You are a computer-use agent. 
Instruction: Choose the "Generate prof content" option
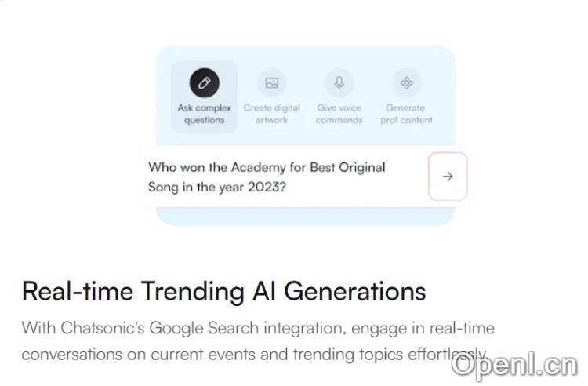[406, 114]
